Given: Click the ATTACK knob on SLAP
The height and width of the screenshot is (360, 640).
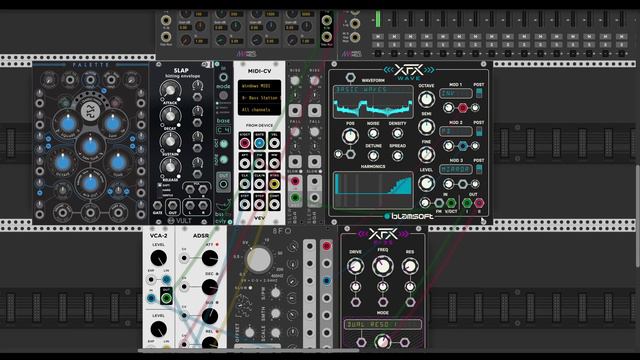Looking at the screenshot, I should click(170, 90).
